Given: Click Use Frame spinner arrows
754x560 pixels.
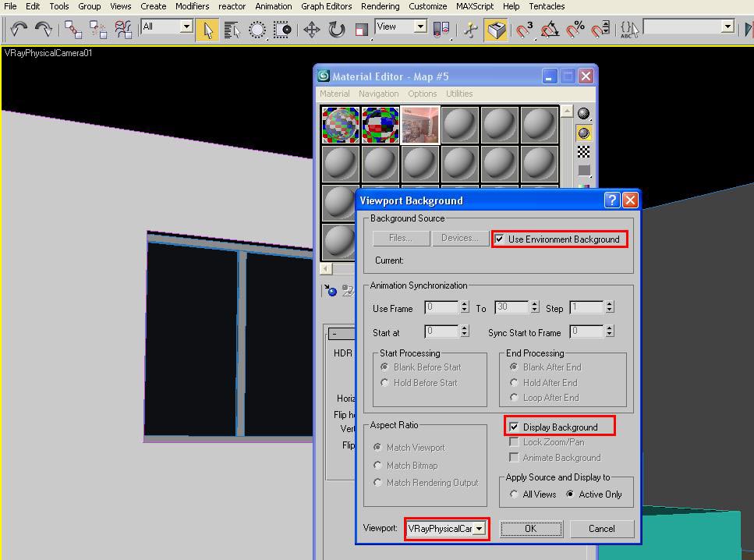Looking at the screenshot, I should tap(465, 307).
